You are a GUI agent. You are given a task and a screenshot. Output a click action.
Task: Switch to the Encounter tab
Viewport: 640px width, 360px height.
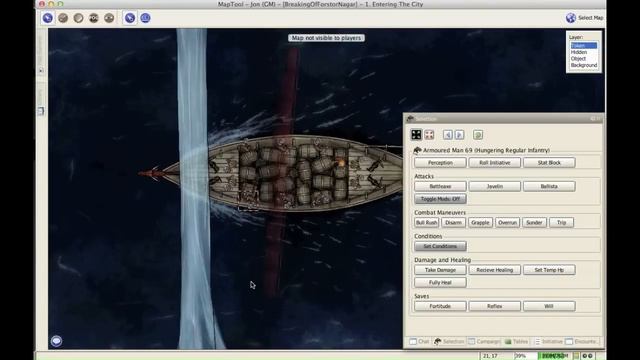point(583,342)
